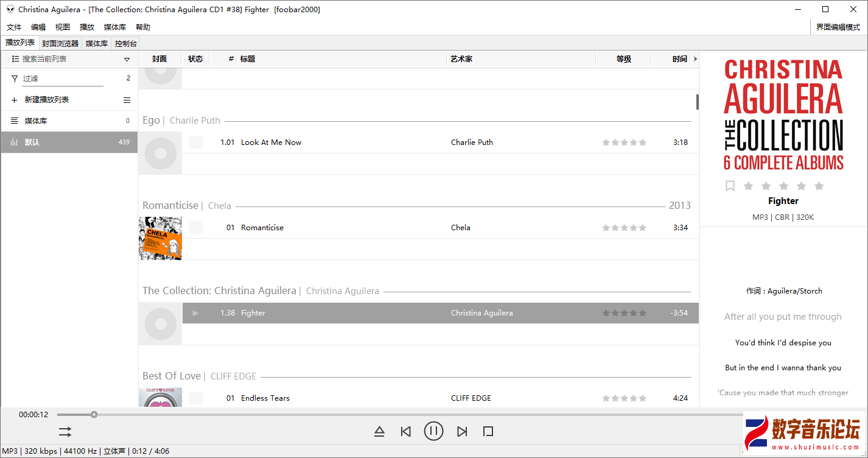Go back to the previous track
The image size is (868, 458).
[406, 431]
